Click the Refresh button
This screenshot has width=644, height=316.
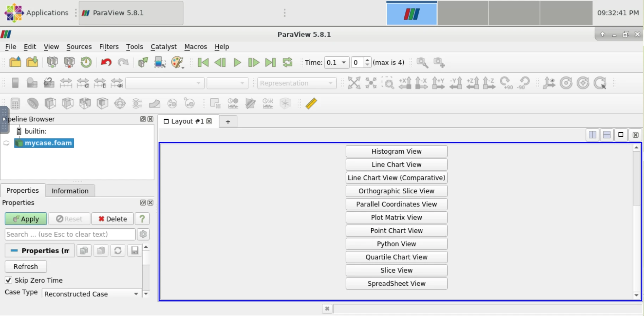26,267
